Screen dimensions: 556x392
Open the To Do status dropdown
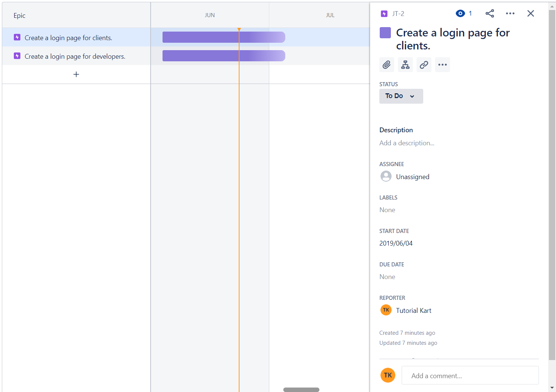click(x=401, y=96)
